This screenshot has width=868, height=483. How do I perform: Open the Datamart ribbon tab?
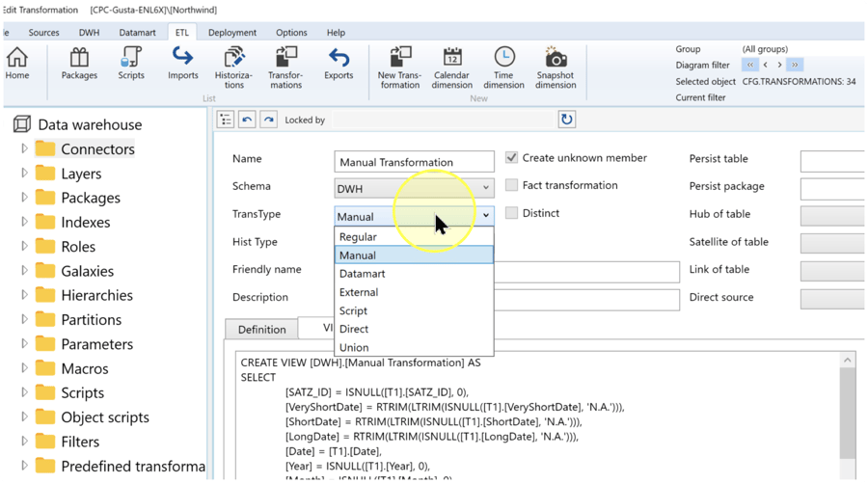pyautogui.click(x=137, y=33)
